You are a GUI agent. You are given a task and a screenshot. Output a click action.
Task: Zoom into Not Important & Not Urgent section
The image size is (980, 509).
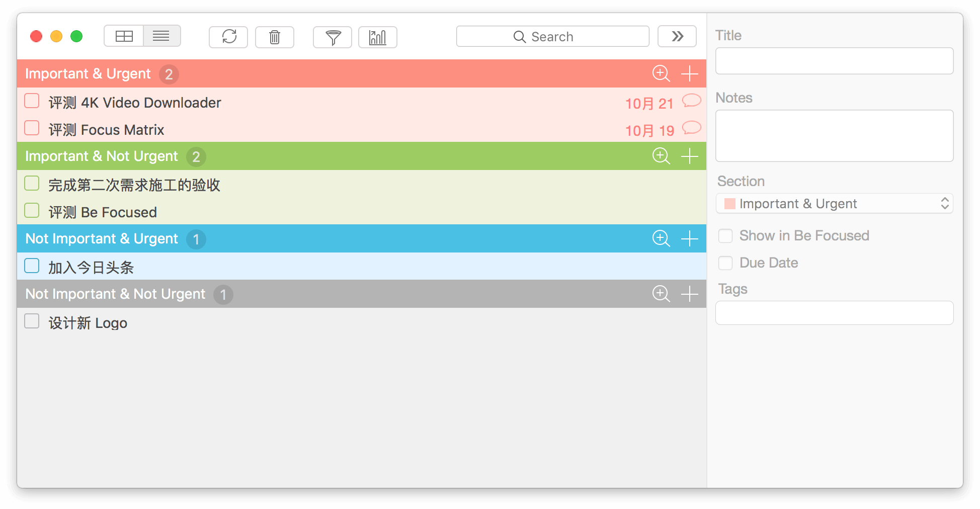pos(661,294)
